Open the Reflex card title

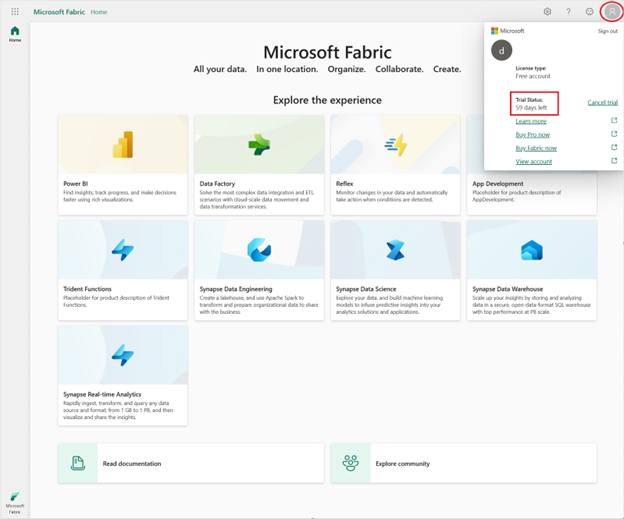pos(344,183)
